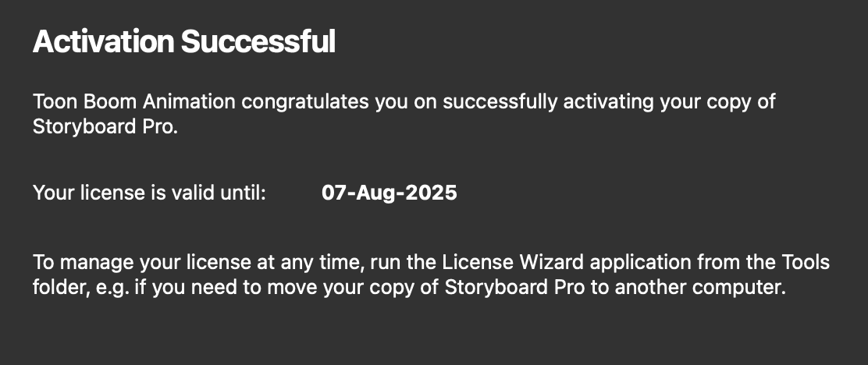Image resolution: width=868 pixels, height=365 pixels.
Task: Click the word "Successful" in the heading
Action: pyautogui.click(x=258, y=41)
